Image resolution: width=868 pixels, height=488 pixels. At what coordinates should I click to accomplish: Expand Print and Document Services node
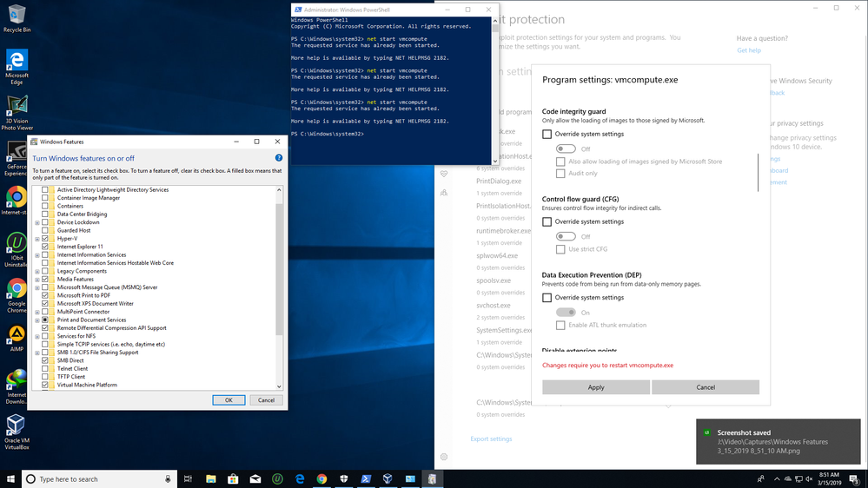click(x=37, y=320)
